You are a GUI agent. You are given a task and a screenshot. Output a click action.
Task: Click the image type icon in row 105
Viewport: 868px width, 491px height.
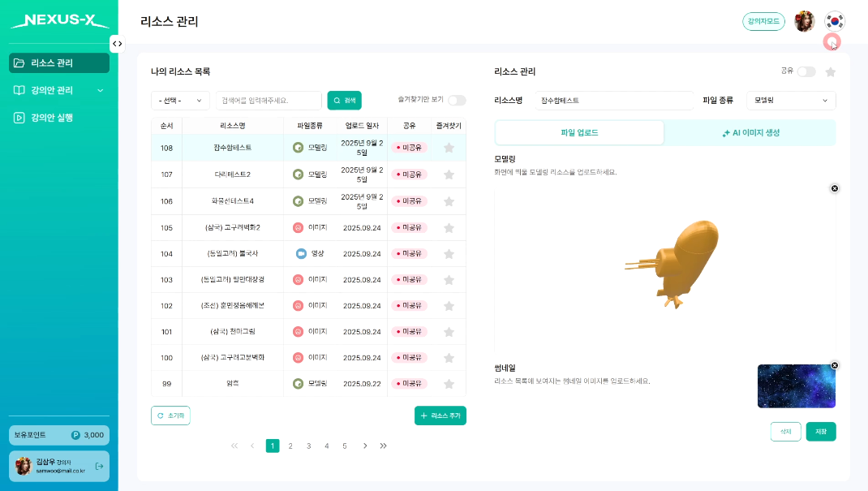298,227
